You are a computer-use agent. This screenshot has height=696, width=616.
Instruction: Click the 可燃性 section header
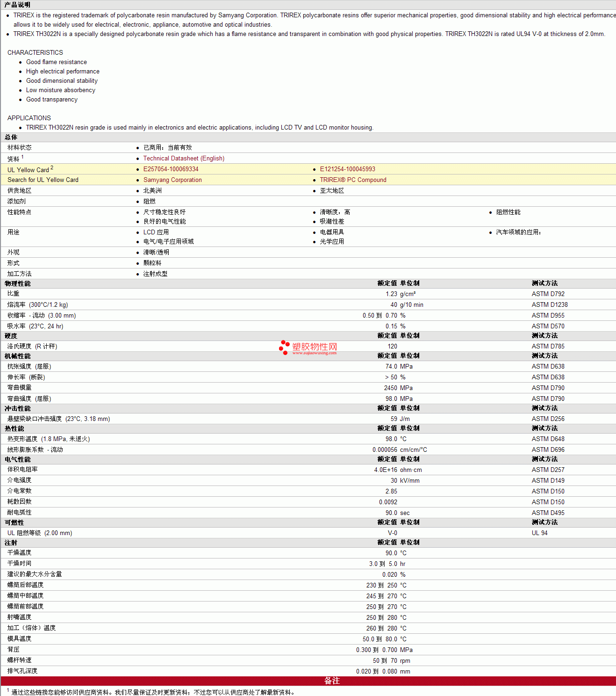coord(14,523)
